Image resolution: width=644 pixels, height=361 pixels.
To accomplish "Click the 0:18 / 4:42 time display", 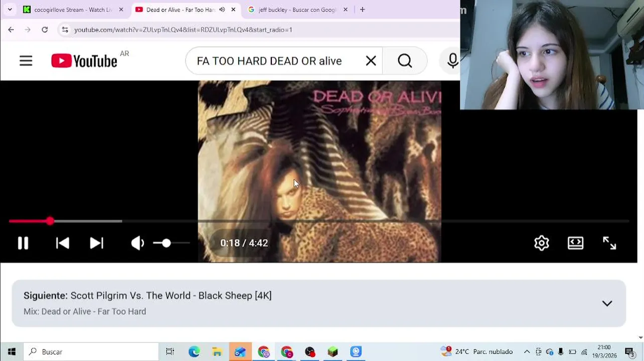I will click(244, 243).
